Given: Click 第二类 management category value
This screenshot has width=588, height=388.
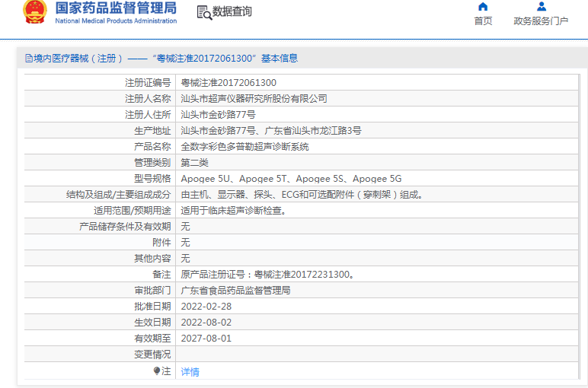Looking at the screenshot, I should click(x=194, y=163).
